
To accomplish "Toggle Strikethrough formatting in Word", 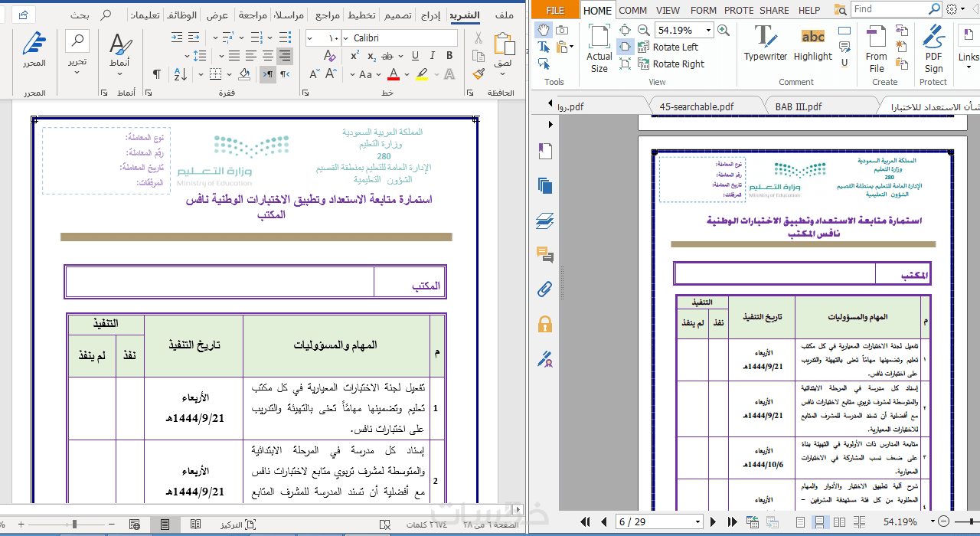I will (387, 56).
